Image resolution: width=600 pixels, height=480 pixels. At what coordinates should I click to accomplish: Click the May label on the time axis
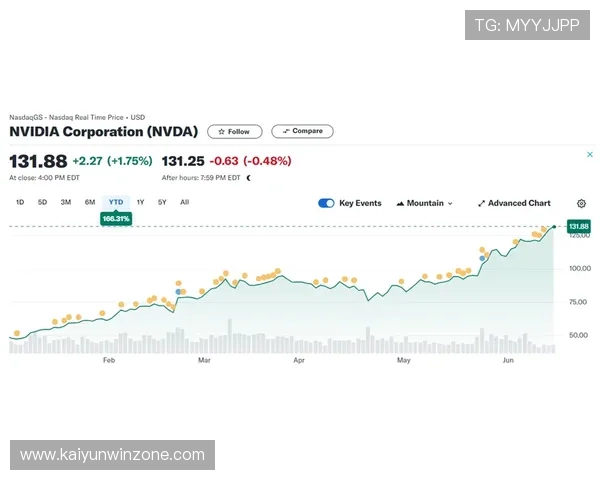(404, 360)
